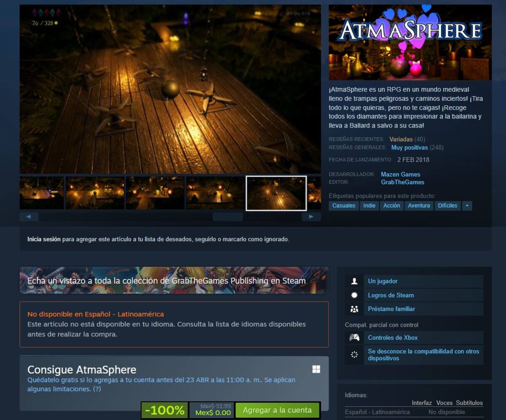Open GrabTheGames Publishing collection banner
This screenshot has height=420, width=506.
174,280
